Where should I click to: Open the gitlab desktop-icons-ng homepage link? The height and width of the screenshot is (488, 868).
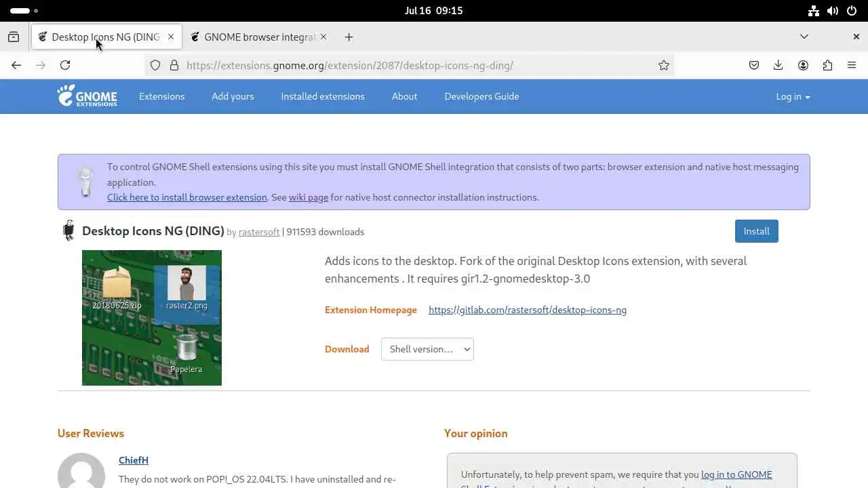528,310
